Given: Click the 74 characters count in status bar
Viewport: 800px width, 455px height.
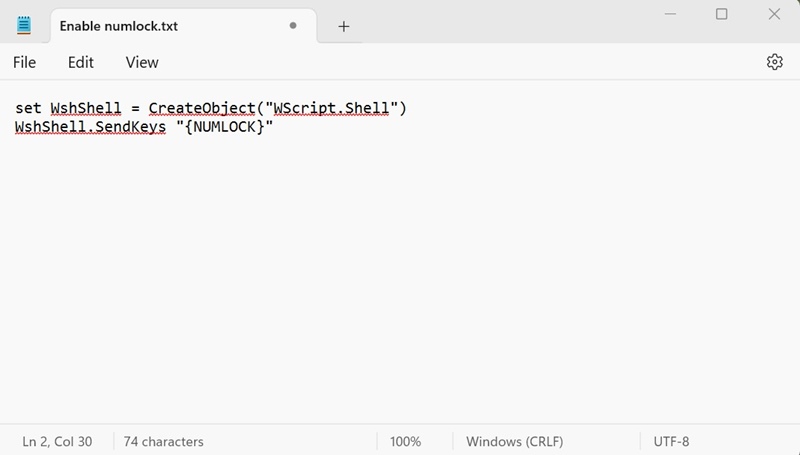Looking at the screenshot, I should (x=163, y=441).
